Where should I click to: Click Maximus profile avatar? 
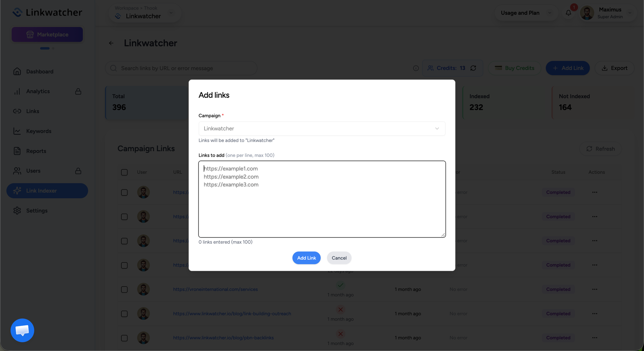pos(587,13)
